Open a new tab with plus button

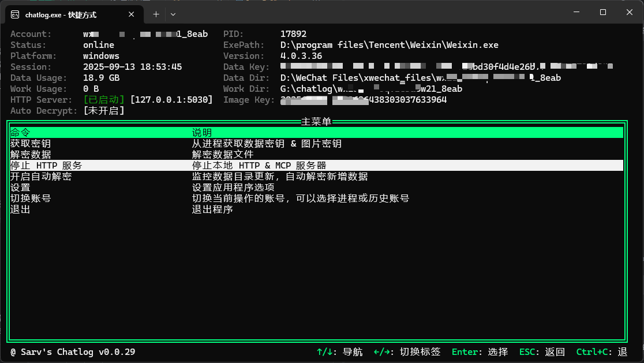click(x=156, y=14)
